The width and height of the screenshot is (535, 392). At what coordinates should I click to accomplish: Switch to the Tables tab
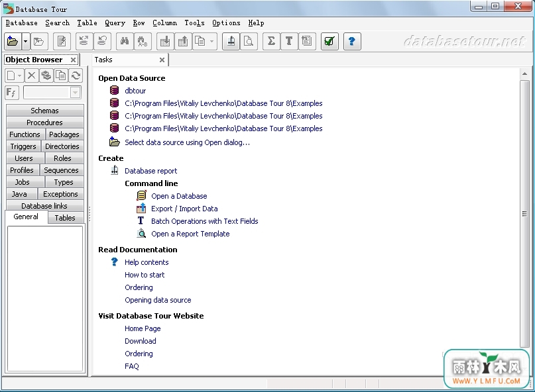(65, 218)
